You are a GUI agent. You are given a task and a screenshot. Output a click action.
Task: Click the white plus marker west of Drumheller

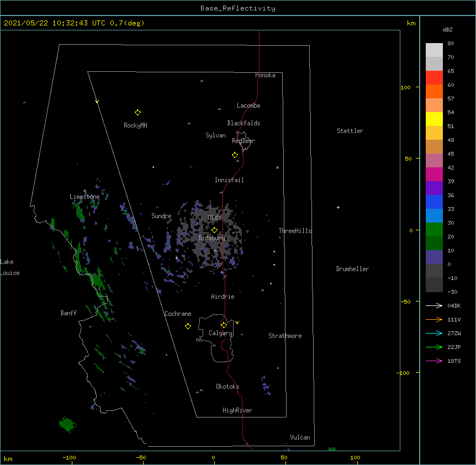[338, 207]
